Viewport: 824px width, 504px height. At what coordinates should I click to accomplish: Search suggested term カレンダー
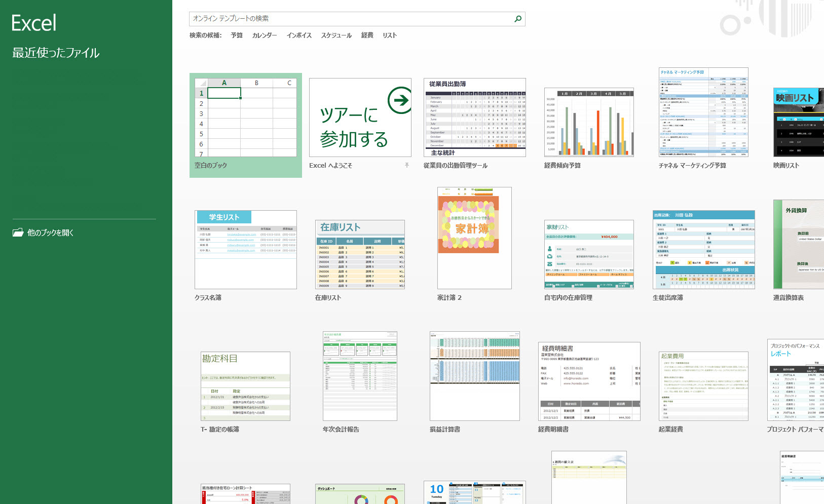coord(265,35)
